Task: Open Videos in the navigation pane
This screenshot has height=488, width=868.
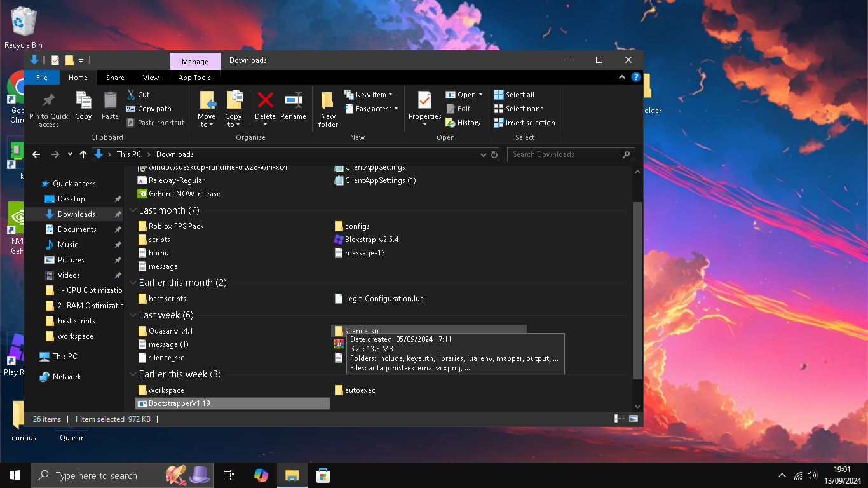Action: point(69,275)
